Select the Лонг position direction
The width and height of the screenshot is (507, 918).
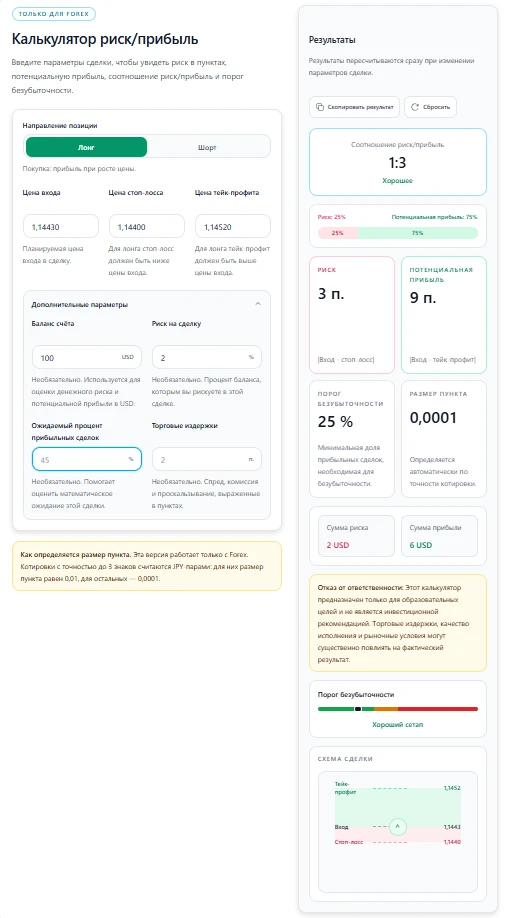(x=86, y=147)
